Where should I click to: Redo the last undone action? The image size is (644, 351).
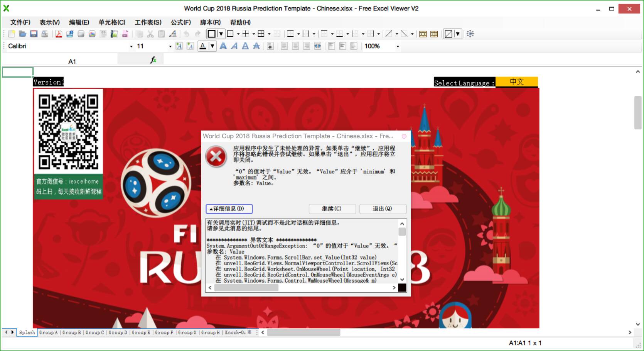tap(197, 34)
